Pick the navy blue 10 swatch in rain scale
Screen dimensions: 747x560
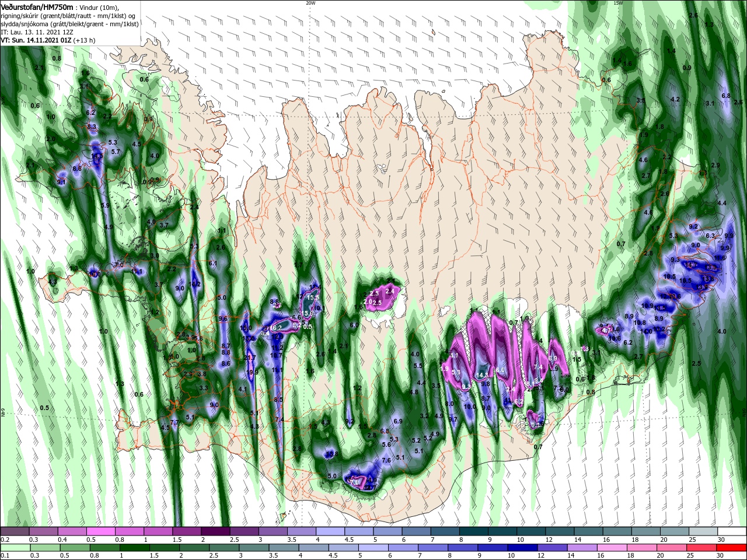click(522, 548)
